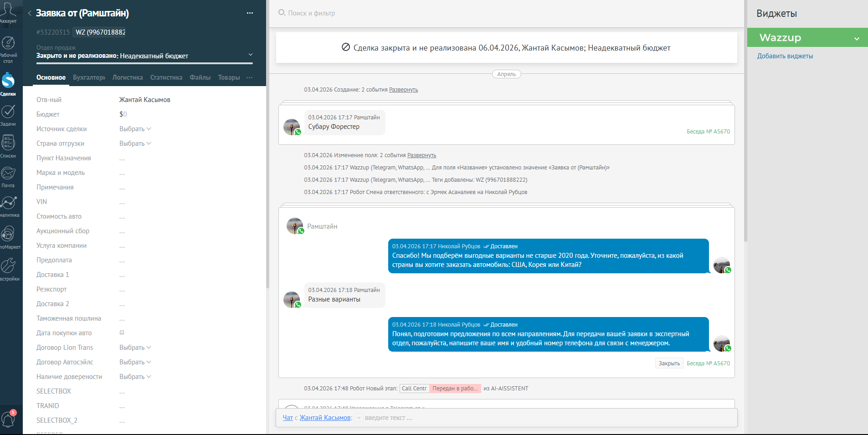Click the Закрыть conversation button

tap(669, 363)
